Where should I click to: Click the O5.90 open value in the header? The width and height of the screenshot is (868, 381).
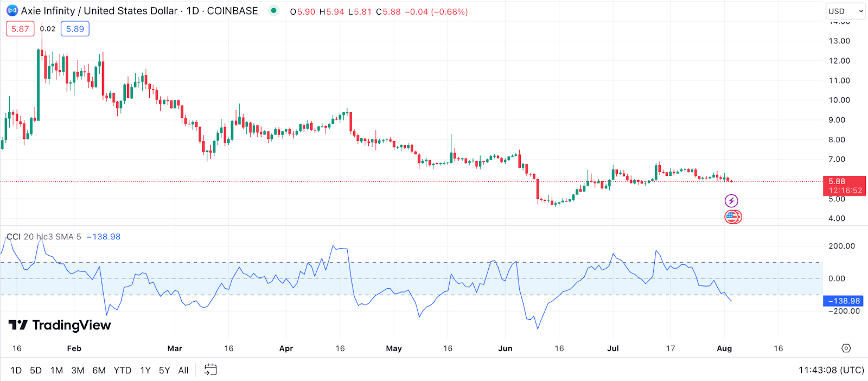303,11
